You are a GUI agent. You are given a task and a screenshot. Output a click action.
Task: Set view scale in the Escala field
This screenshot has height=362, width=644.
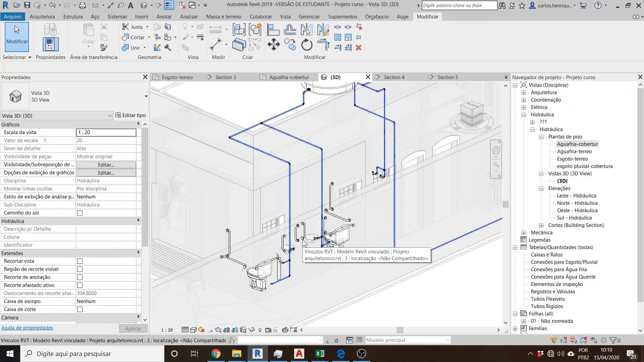(x=106, y=132)
